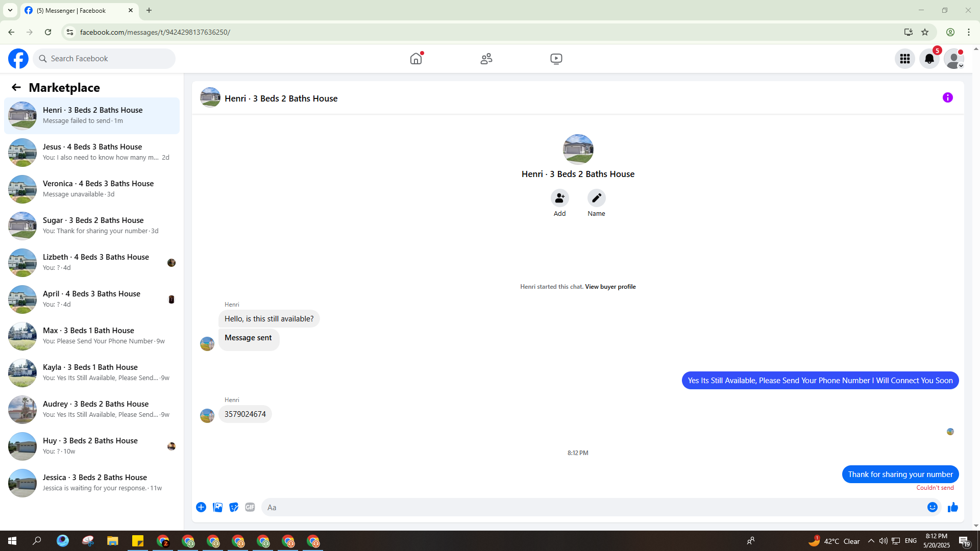The image size is (980, 551).
Task: Go back from Marketplace chats
Action: 16,87
